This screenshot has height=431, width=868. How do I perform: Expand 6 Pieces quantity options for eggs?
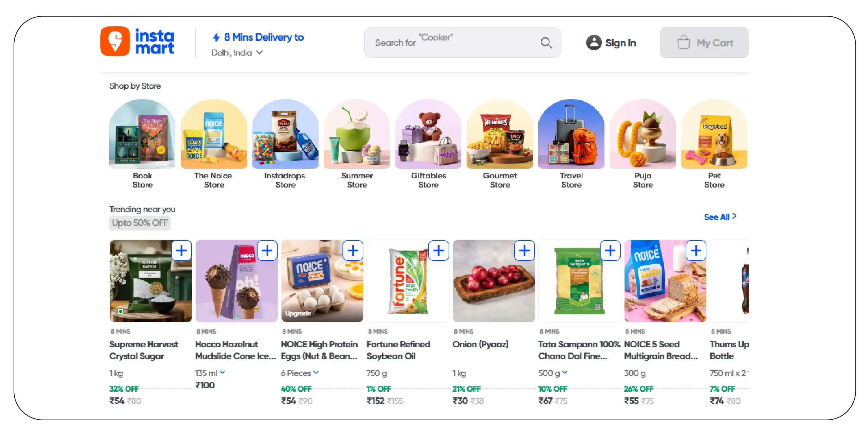point(316,372)
